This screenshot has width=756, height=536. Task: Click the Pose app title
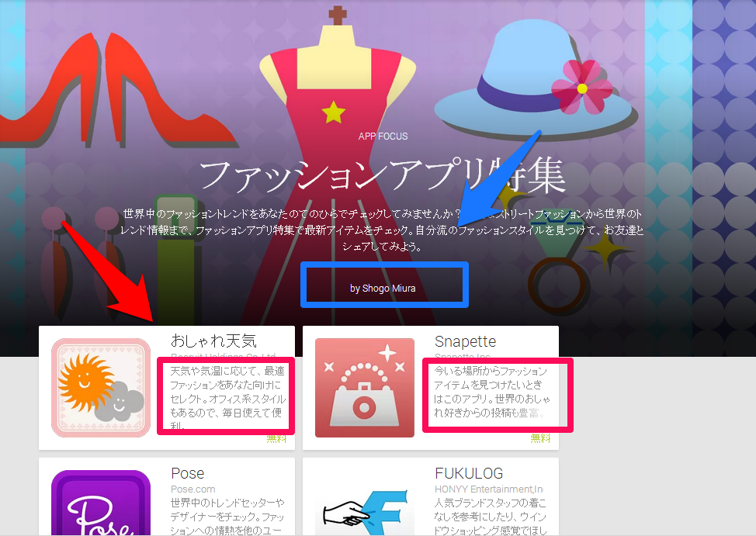click(x=188, y=473)
